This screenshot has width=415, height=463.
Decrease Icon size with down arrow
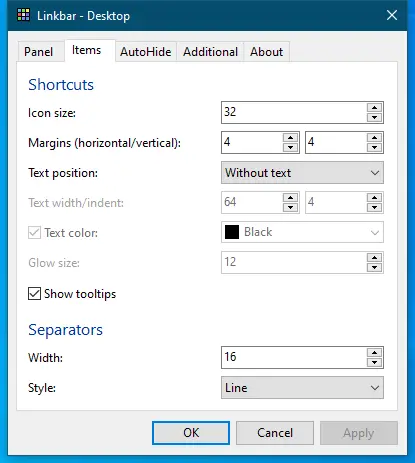click(x=374, y=117)
